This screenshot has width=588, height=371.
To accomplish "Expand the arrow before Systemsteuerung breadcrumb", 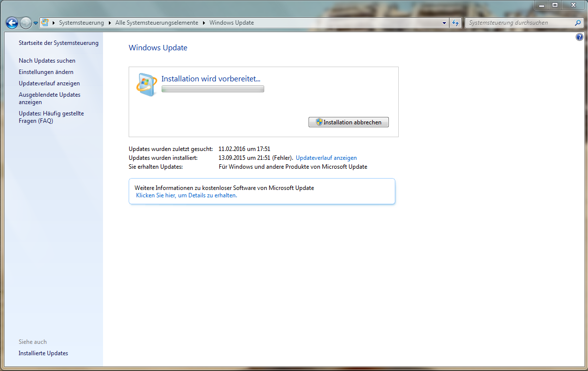I will coord(54,23).
